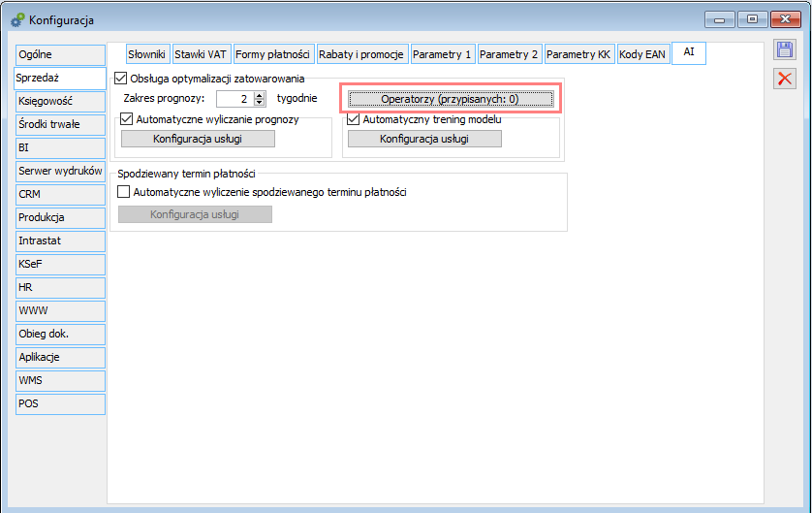Click the Konfiguracja gear icon in title bar
This screenshot has width=812, height=513.
pyautogui.click(x=17, y=20)
